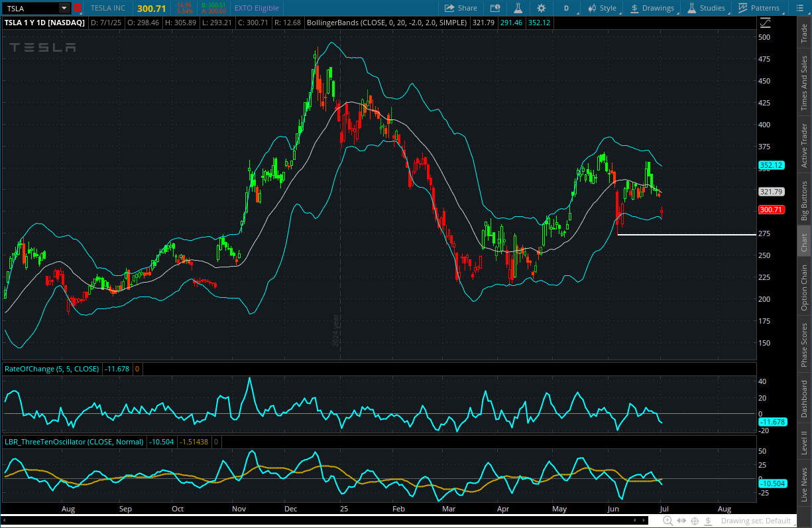Open the Active Trader side tab

click(x=804, y=145)
